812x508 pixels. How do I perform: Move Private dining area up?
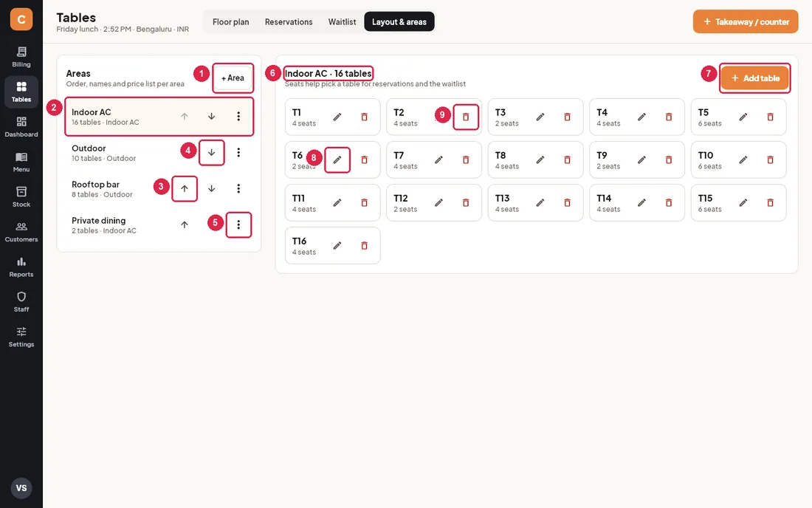coord(185,224)
